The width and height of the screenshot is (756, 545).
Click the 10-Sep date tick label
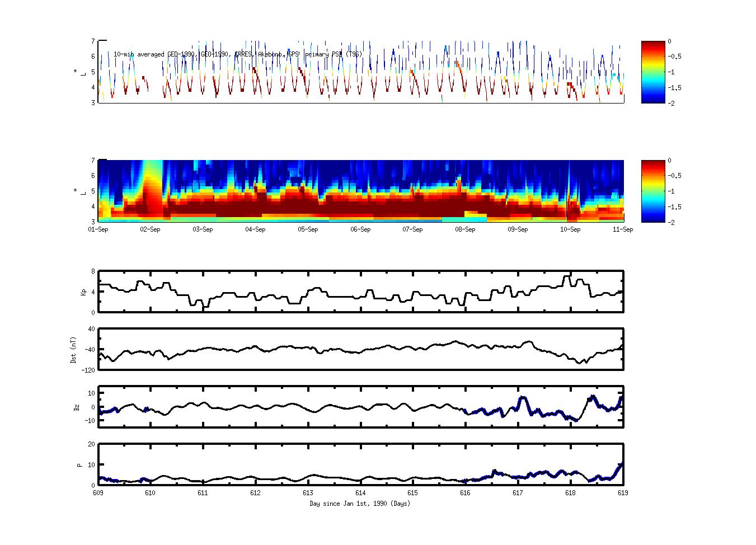570,229
